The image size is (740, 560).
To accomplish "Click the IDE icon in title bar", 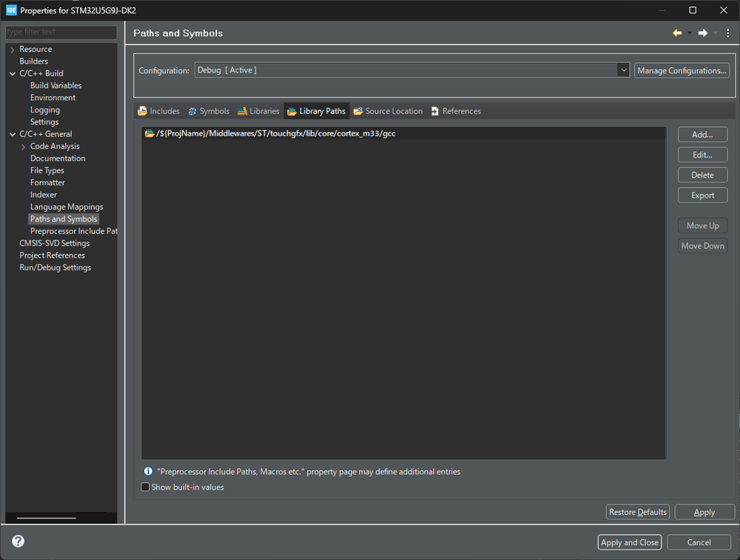I will click(x=11, y=10).
